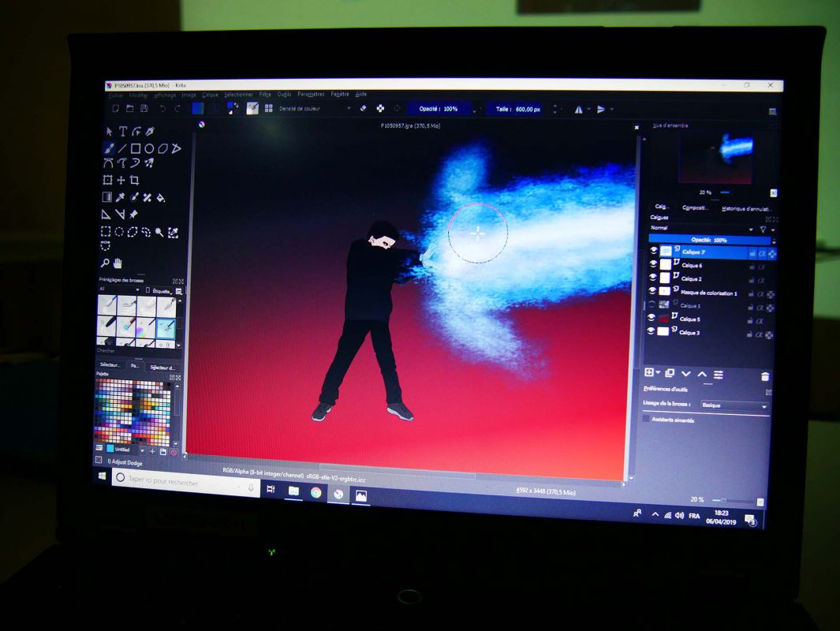Viewport: 840px width, 631px height.
Task: Open the Filtre menu
Action: point(265,94)
